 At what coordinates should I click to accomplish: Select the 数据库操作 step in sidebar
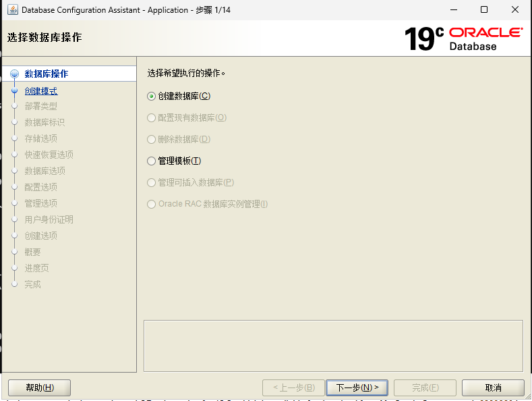(47, 74)
